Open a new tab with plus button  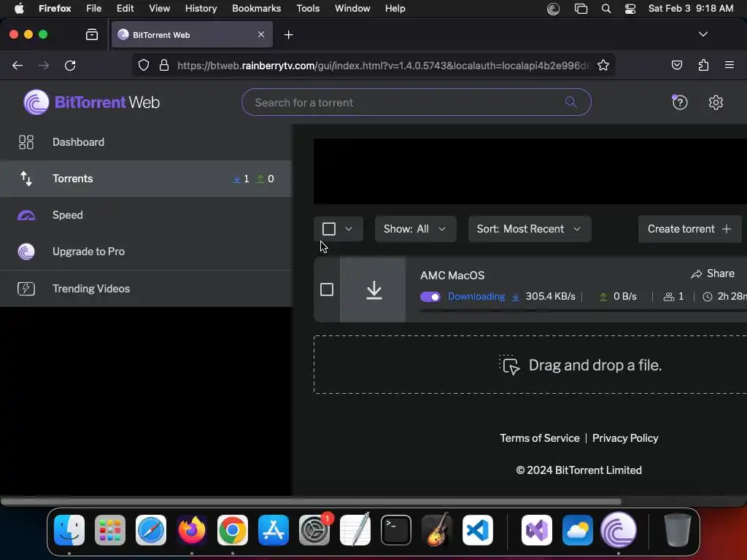(288, 35)
